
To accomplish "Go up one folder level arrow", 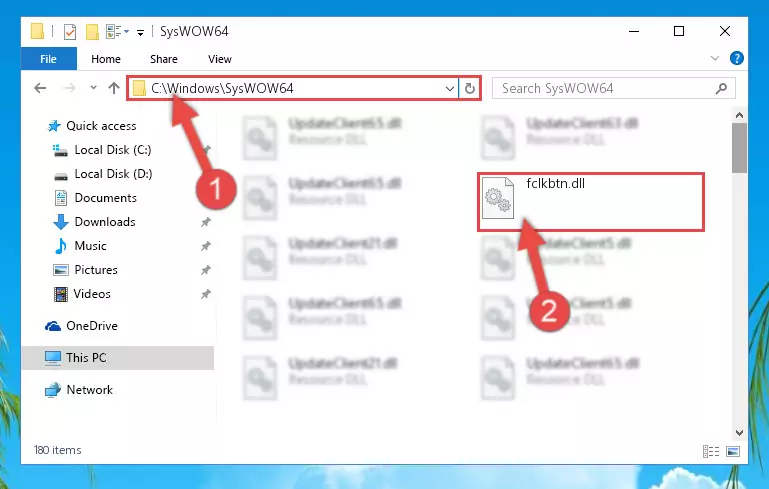I will [x=114, y=88].
